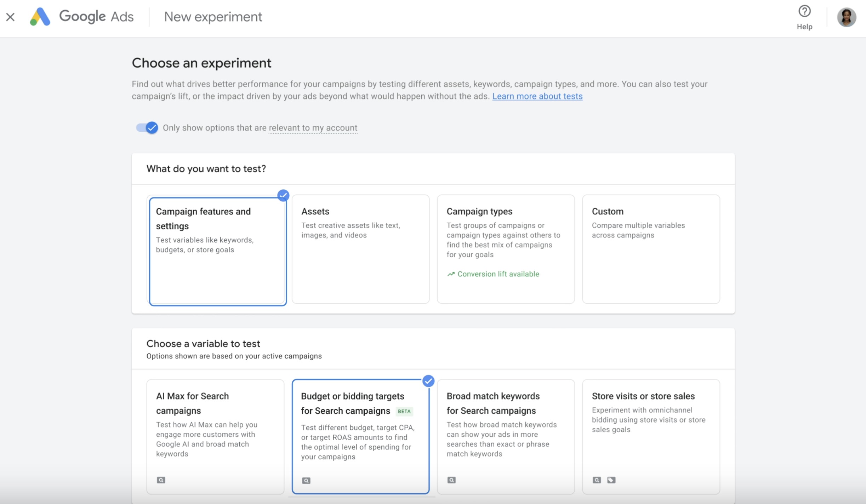866x504 pixels.
Task: Choose the AI Max for Search campaigns card
Action: pos(215,436)
